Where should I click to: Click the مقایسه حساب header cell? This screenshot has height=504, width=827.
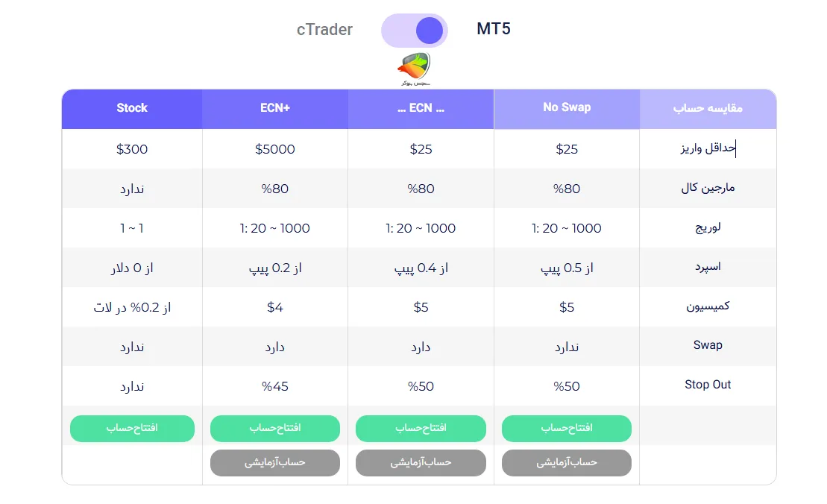707,108
